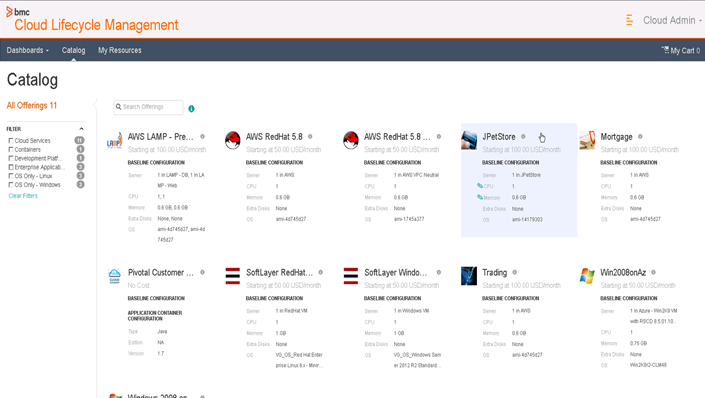Viewport: 705px width, 398px height.
Task: Collapse the FILTER section chevron
Action: tap(81, 129)
